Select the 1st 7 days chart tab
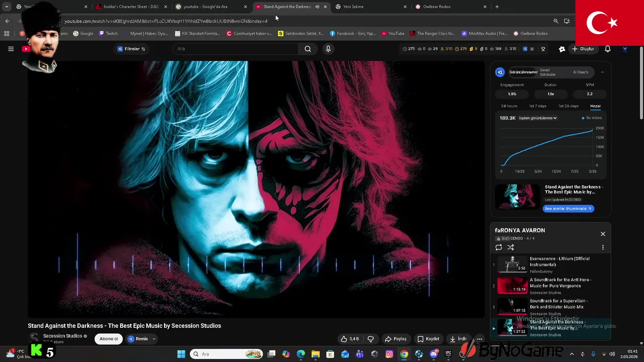Screen dimensions: 644x362 point(537,106)
